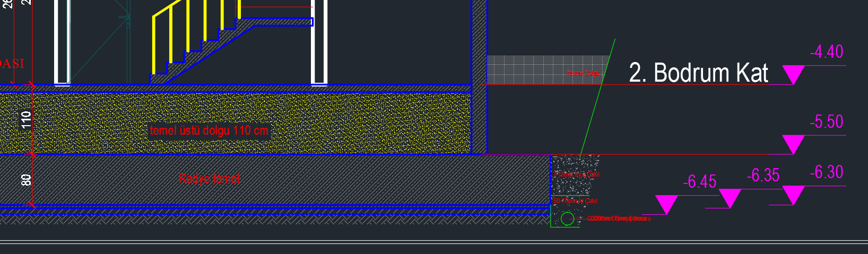
Task: Click the -4.40 elevation value
Action: click(826, 52)
